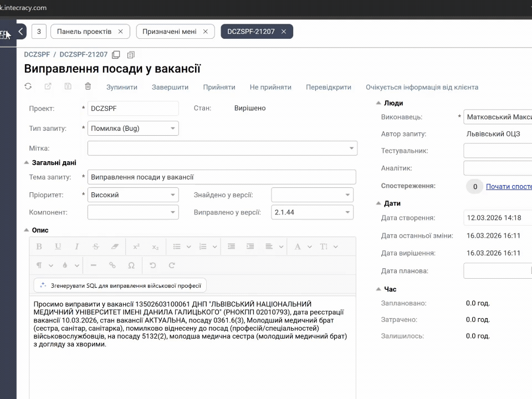Collapse the Час section
The image size is (532, 399).
(x=378, y=289)
